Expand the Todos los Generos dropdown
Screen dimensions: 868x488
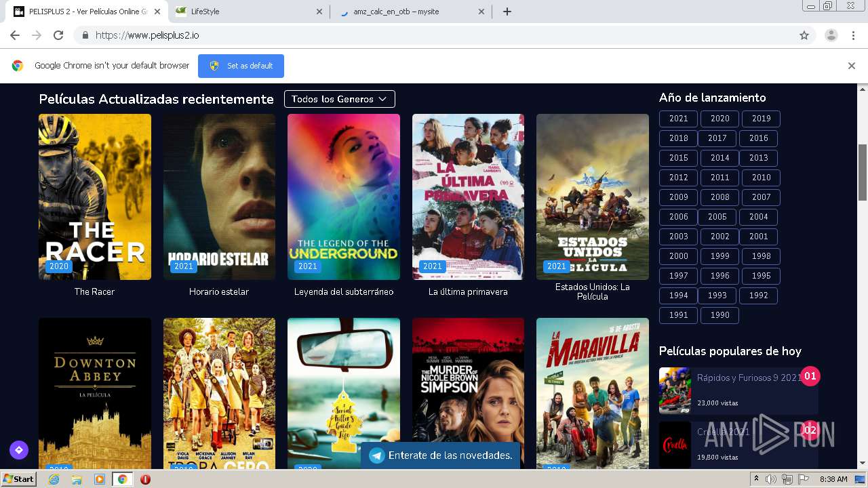(x=339, y=99)
